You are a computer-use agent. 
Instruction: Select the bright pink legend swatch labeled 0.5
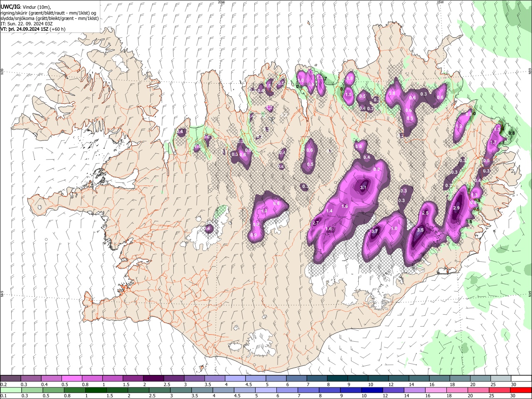coord(72,379)
